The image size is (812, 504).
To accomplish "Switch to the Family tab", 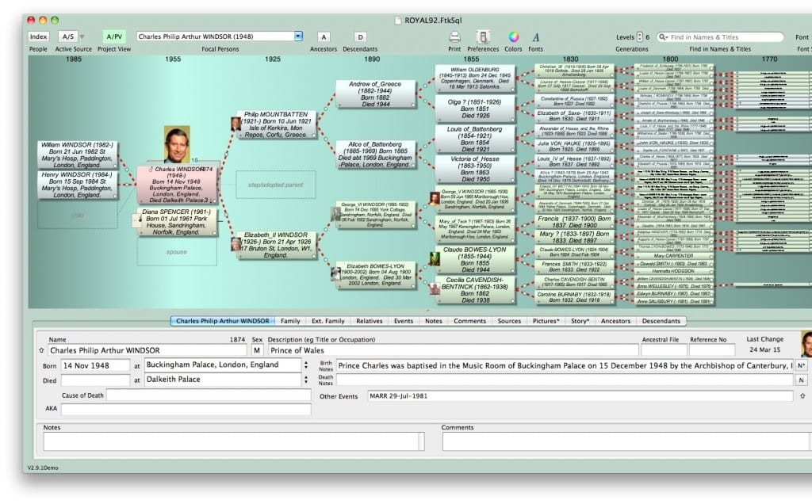I will 290,321.
